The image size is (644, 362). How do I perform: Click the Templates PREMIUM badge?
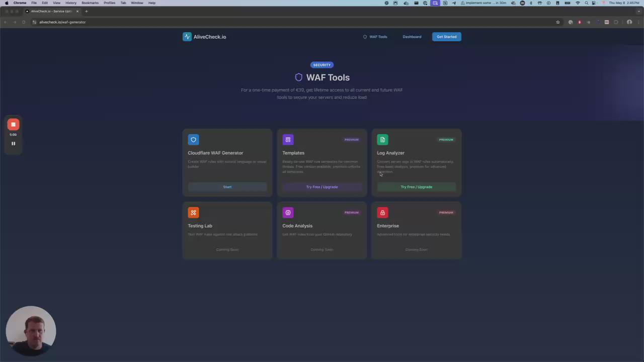pos(352,140)
